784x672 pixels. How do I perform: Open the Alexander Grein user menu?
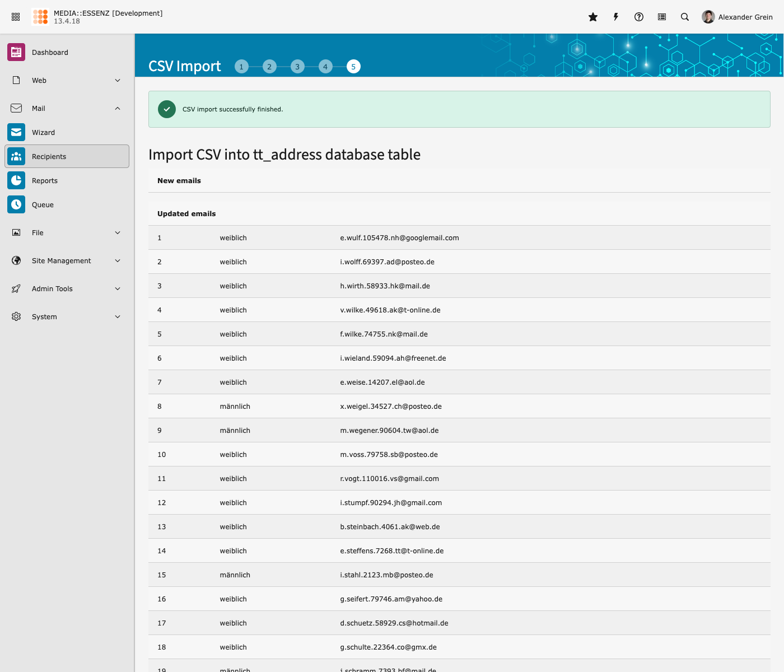pos(737,17)
